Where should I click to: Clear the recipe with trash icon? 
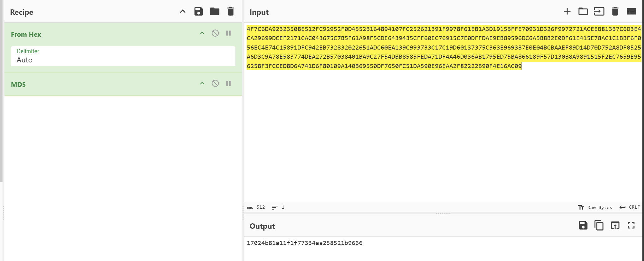[x=231, y=12]
